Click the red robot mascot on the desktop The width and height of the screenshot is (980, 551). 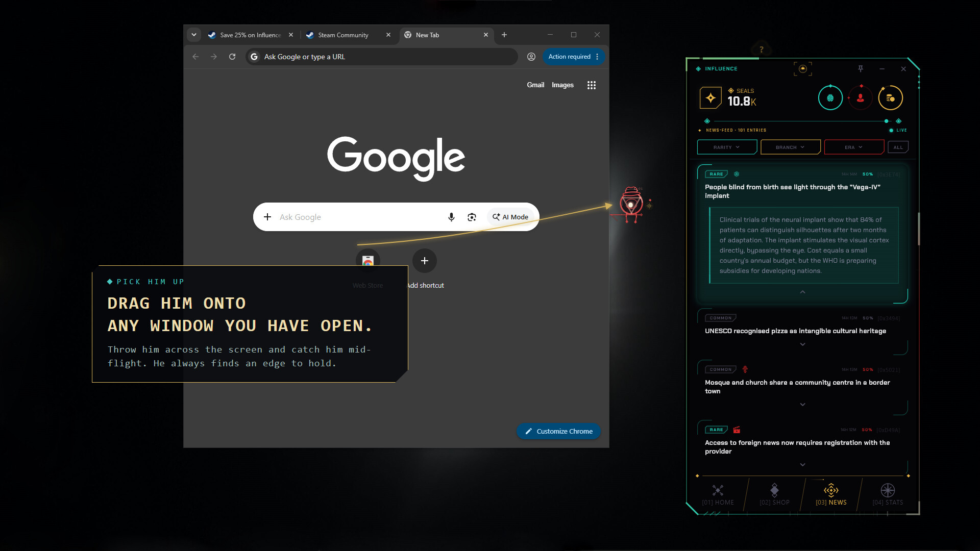pyautogui.click(x=631, y=205)
